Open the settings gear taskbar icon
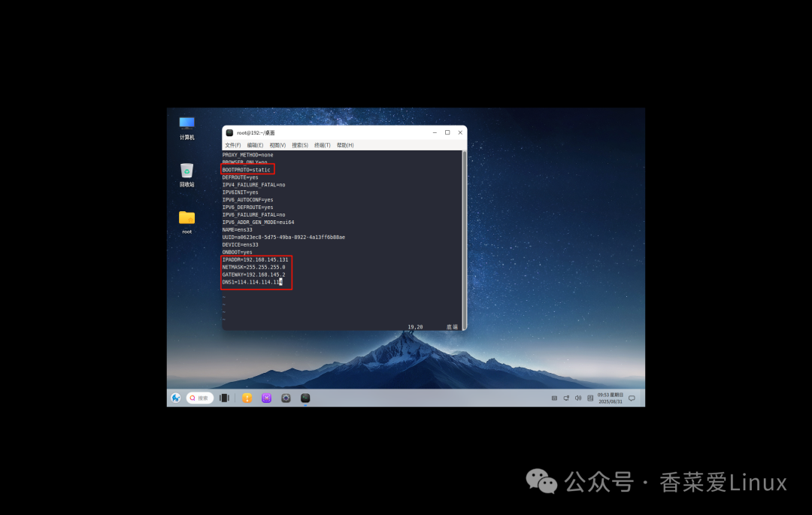Screen dimensions: 812x515 tap(286, 398)
